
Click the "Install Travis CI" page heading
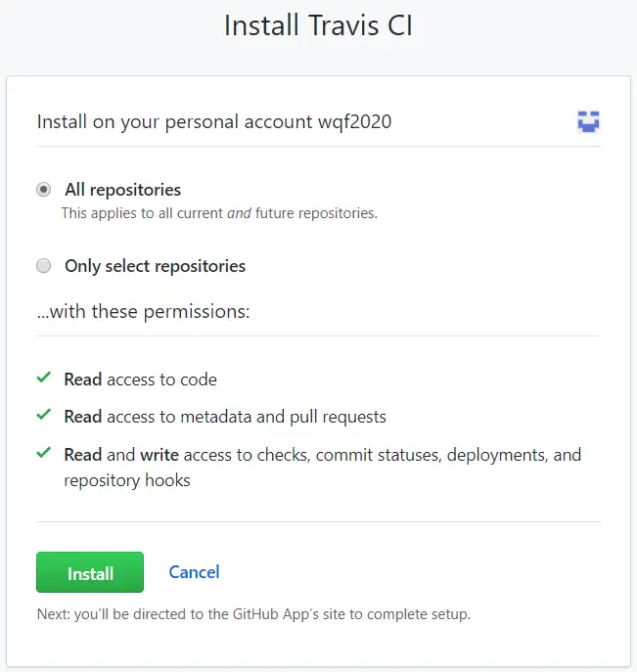pyautogui.click(x=318, y=25)
